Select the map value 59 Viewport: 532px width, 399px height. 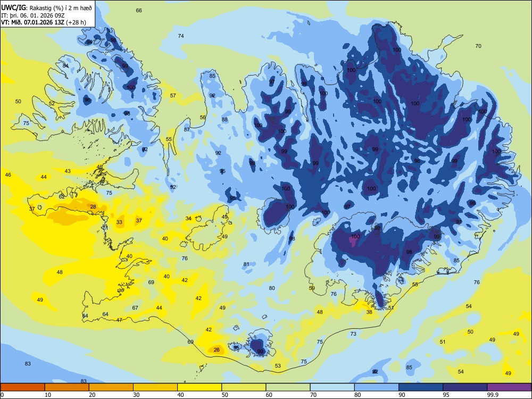(312, 288)
